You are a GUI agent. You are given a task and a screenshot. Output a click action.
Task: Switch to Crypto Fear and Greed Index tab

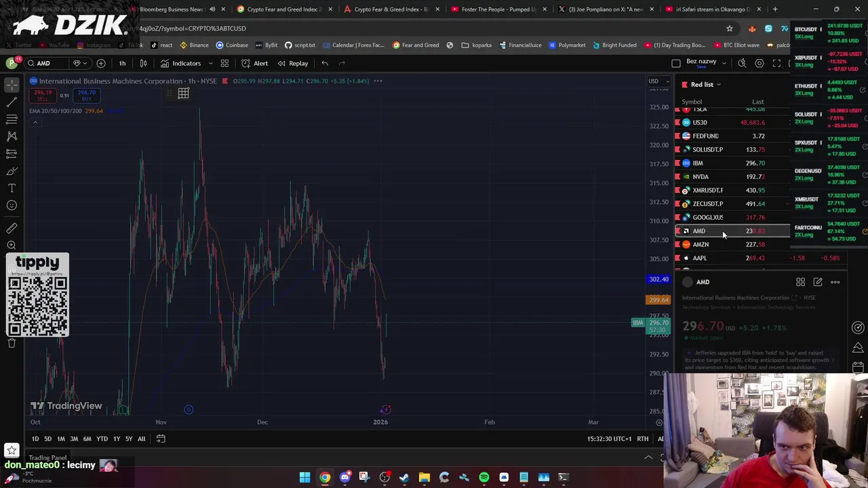tap(284, 9)
